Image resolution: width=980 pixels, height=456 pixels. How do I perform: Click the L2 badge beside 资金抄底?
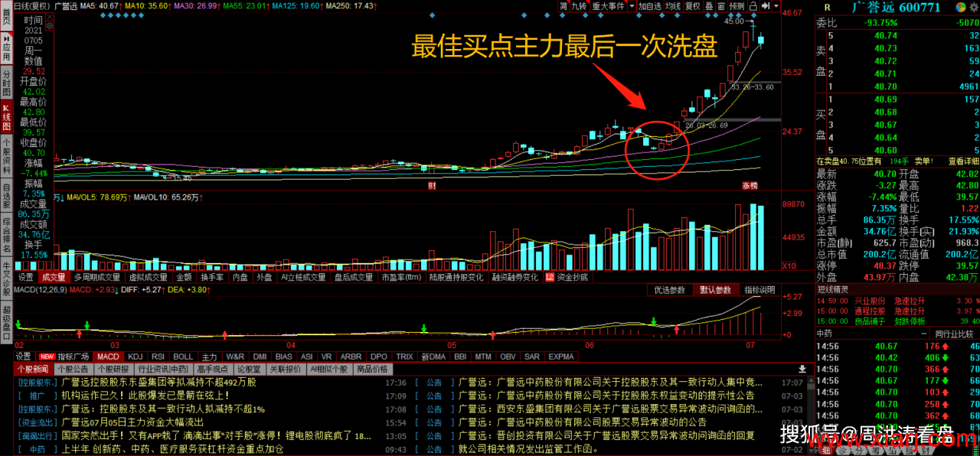coord(549,277)
